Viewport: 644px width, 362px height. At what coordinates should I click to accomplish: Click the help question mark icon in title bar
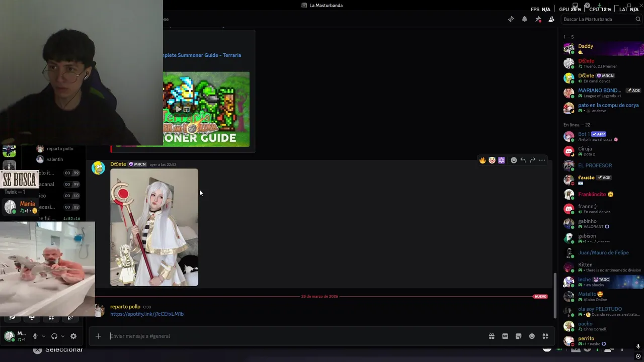coord(587,6)
